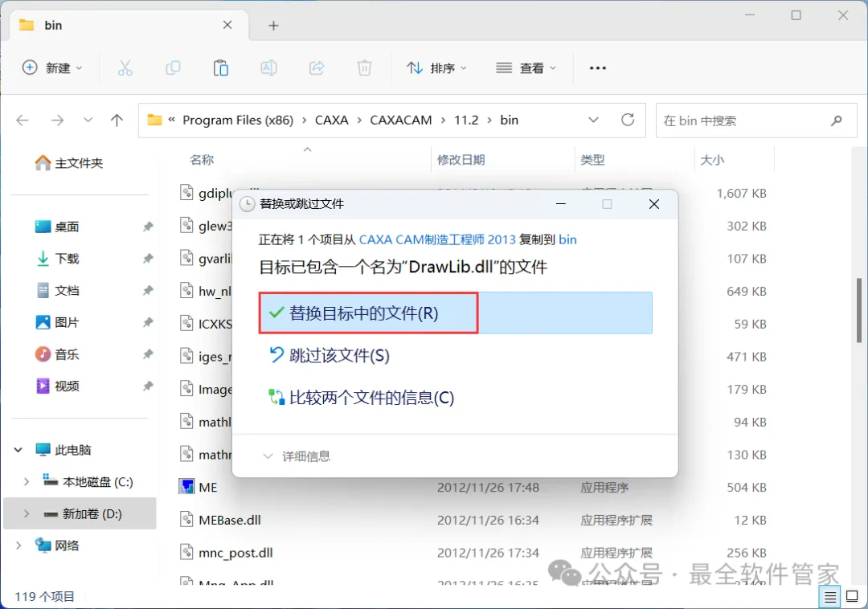Sort by the 修改日期 column header
The height and width of the screenshot is (609, 868).
coord(461,160)
